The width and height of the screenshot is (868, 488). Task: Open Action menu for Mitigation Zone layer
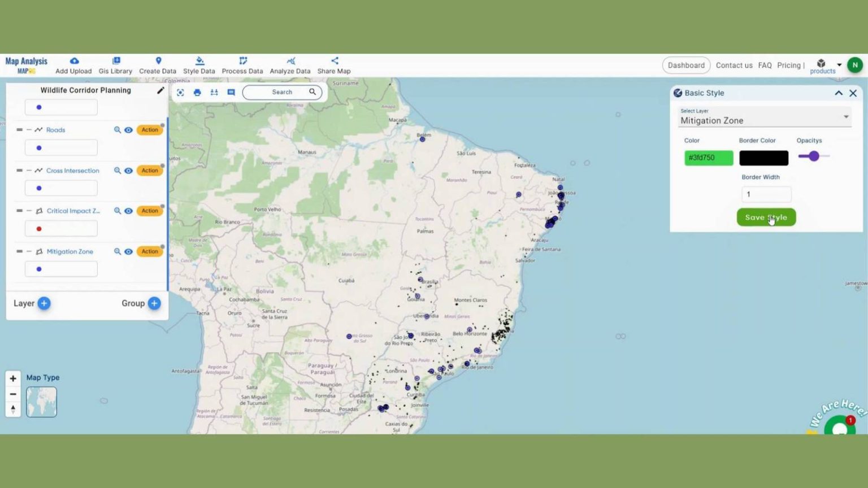pyautogui.click(x=150, y=251)
